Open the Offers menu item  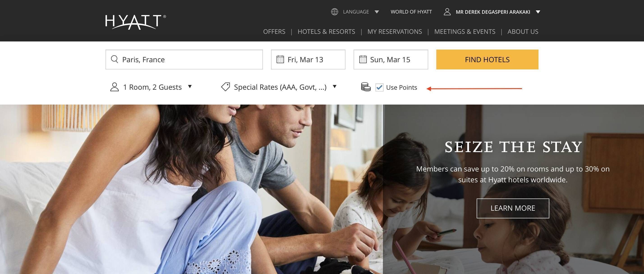pyautogui.click(x=274, y=32)
